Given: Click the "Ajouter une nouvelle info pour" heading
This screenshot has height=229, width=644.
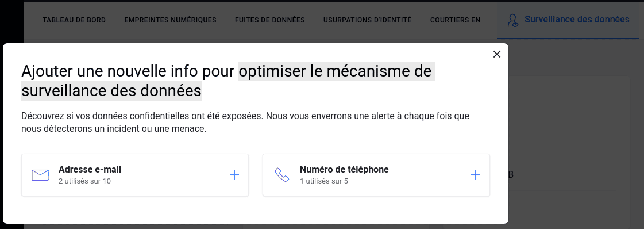Looking at the screenshot, I should pyautogui.click(x=129, y=71).
